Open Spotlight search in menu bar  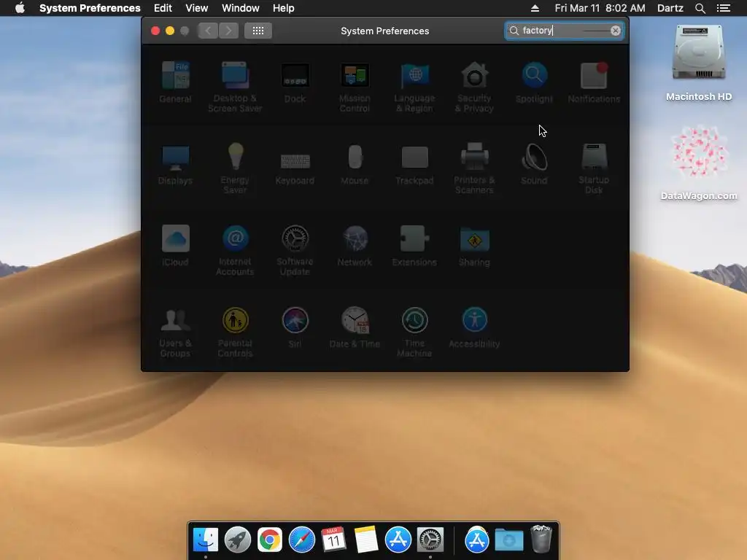click(700, 8)
